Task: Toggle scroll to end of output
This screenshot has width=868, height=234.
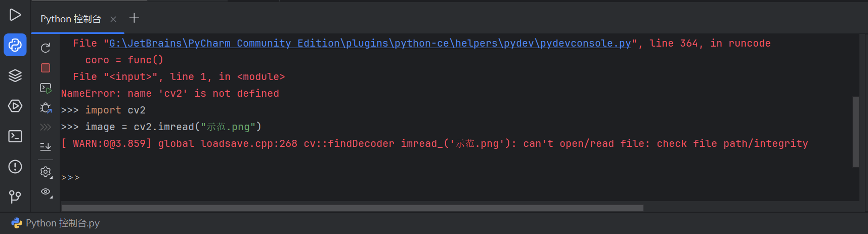Action: (46, 146)
